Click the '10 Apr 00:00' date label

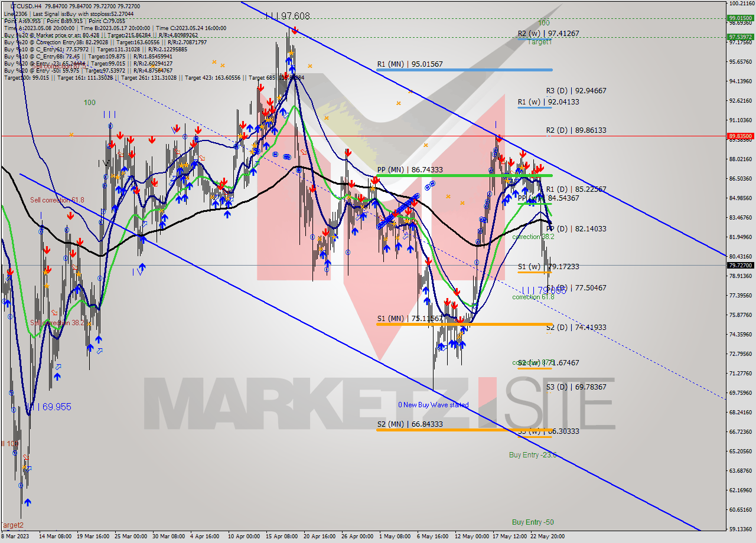tap(245, 537)
